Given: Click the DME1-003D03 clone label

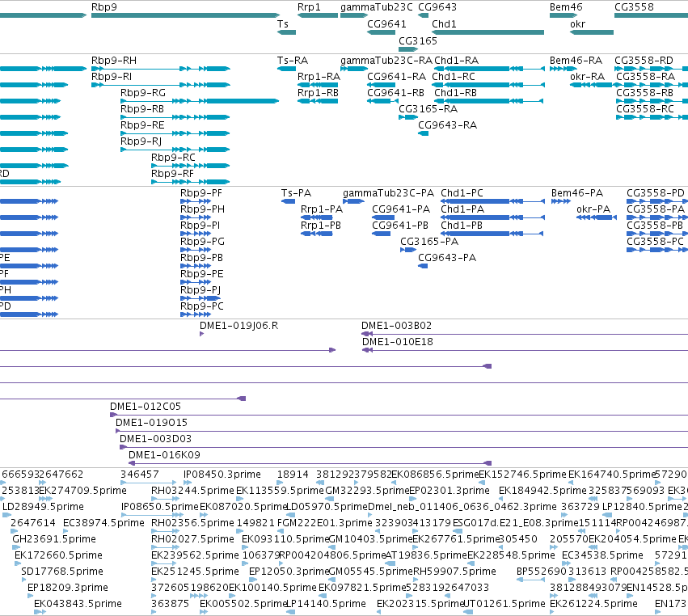Looking at the screenshot, I should point(156,439).
